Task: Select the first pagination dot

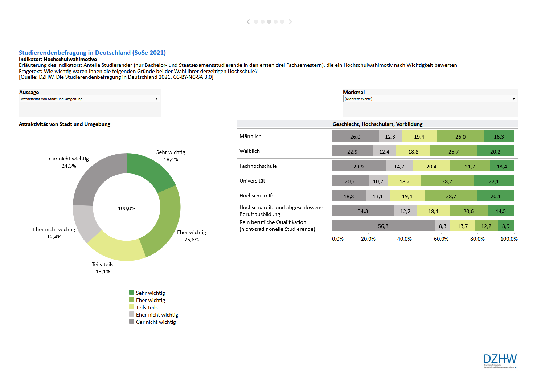Action: coord(256,22)
